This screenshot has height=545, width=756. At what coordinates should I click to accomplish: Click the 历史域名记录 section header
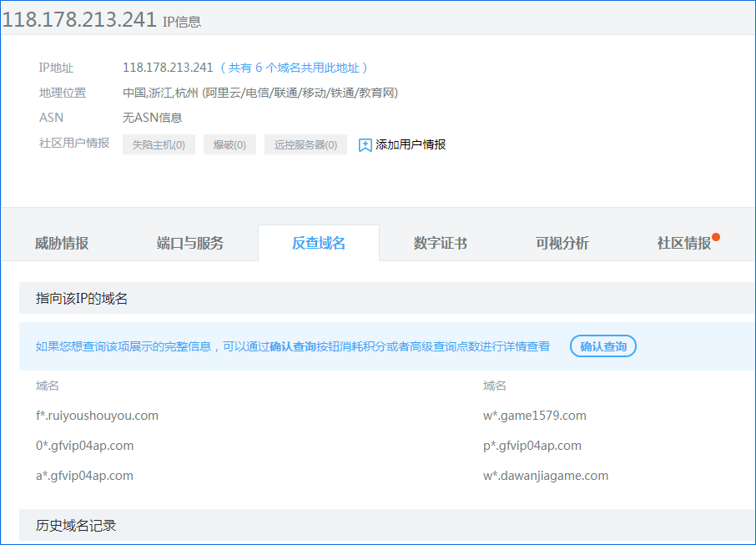tap(387, 525)
